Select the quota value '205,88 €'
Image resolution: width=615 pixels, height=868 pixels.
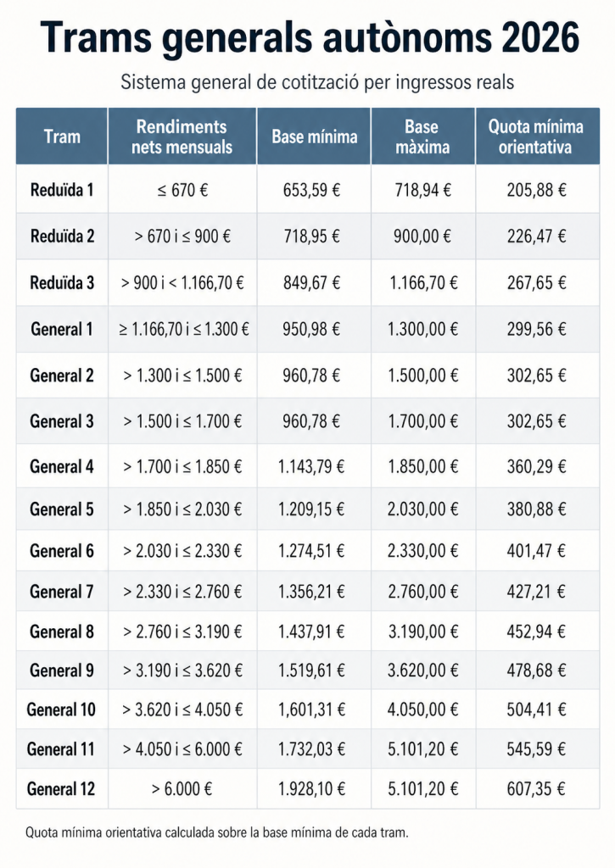535,190
